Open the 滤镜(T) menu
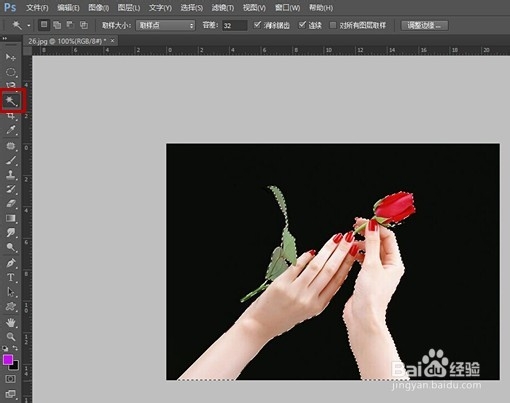Image resolution: width=510 pixels, height=403 pixels. click(x=223, y=7)
